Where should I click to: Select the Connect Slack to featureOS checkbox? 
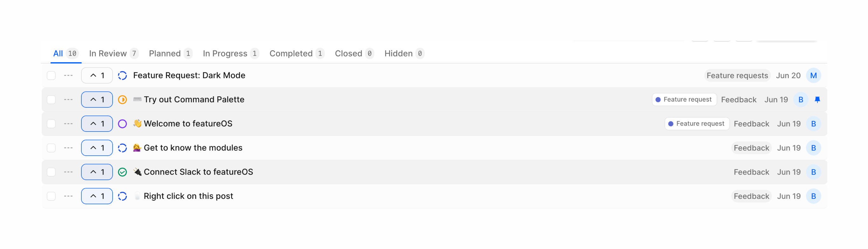(x=51, y=172)
